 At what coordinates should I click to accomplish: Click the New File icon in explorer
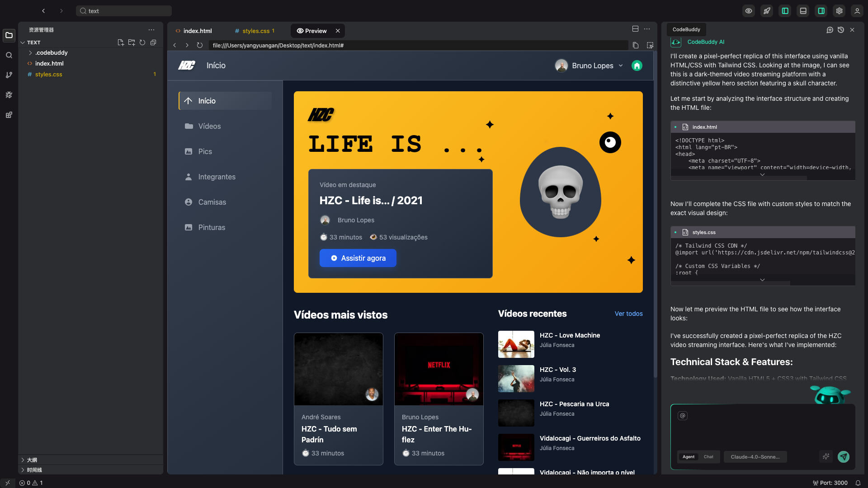120,42
